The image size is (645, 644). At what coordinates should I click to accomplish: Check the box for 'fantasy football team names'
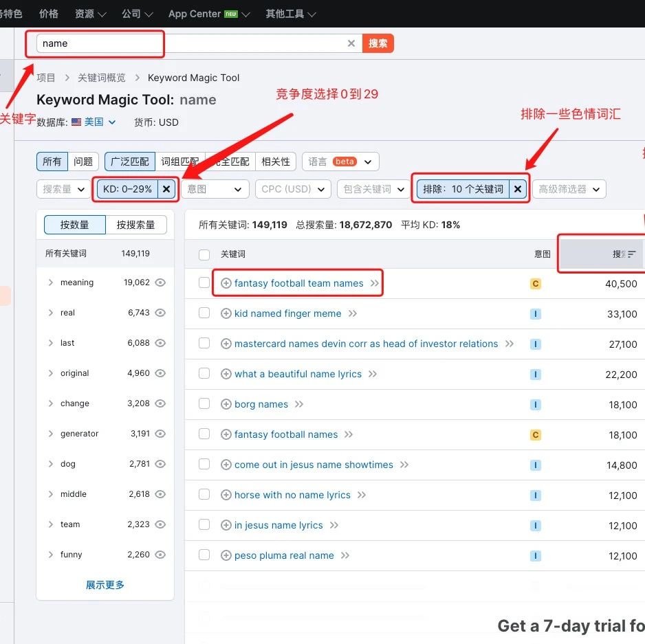[x=204, y=282]
